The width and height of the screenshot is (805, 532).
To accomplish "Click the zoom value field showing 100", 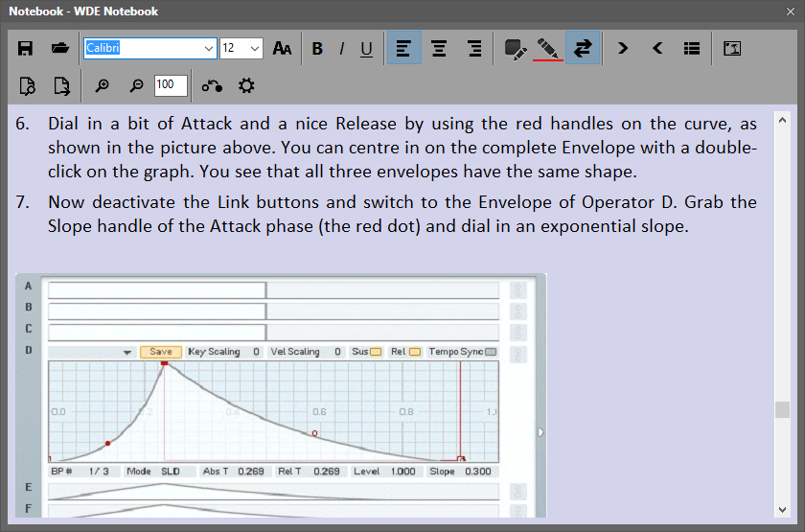I will [x=171, y=85].
